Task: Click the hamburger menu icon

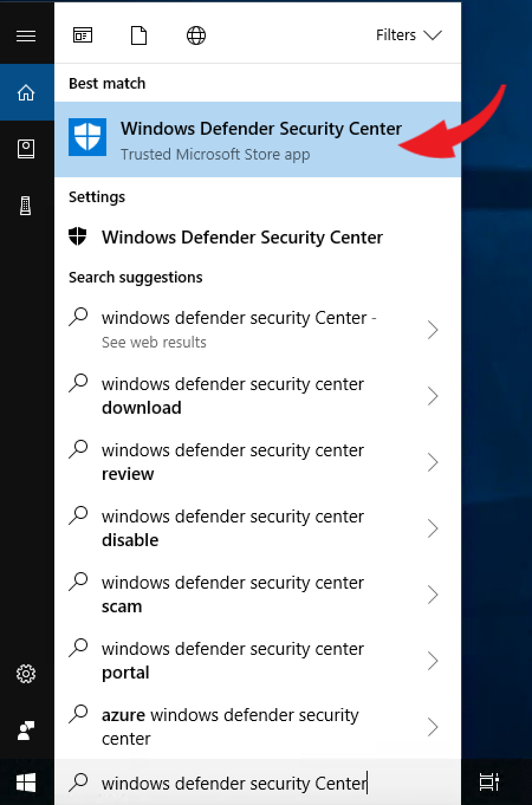Action: 26,36
